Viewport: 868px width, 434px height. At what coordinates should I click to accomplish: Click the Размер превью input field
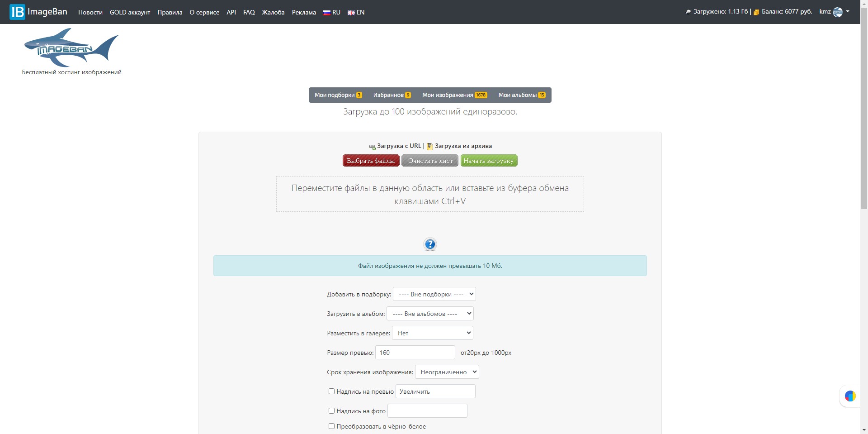click(x=415, y=353)
